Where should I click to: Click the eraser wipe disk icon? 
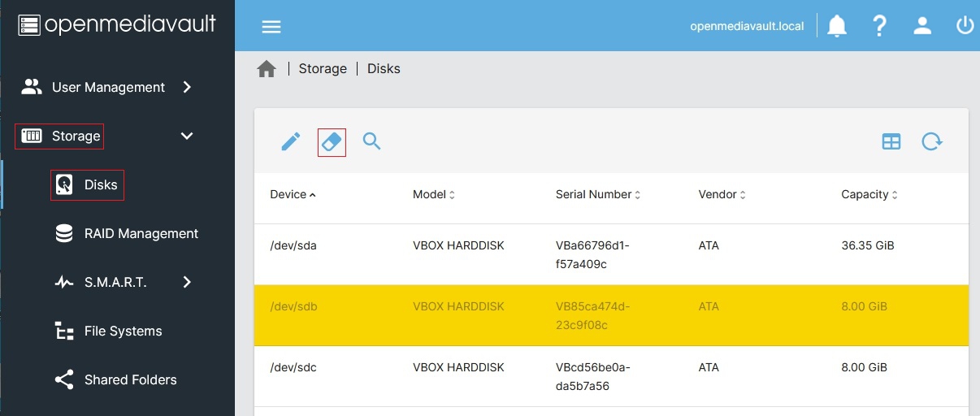(x=332, y=142)
